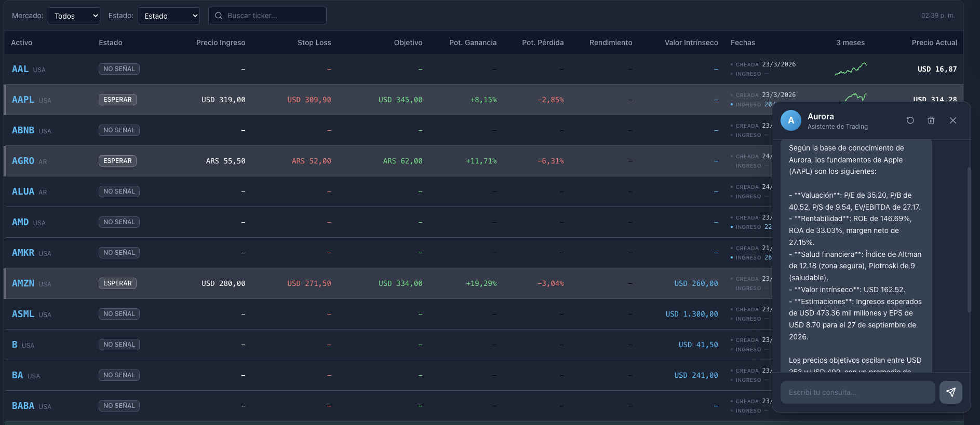
Task: Click the Aurora avatar icon
Action: (791, 120)
